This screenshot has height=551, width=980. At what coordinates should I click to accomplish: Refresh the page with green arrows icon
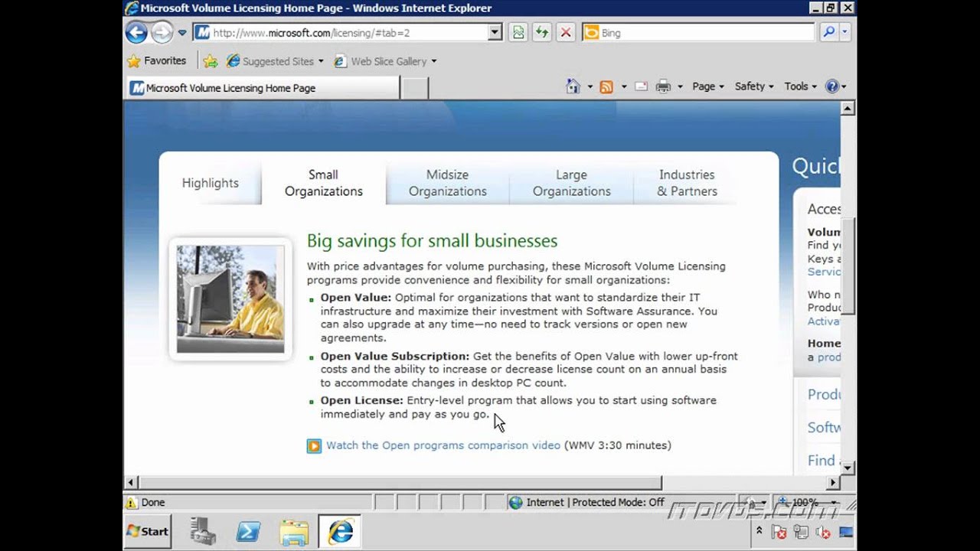tap(542, 33)
